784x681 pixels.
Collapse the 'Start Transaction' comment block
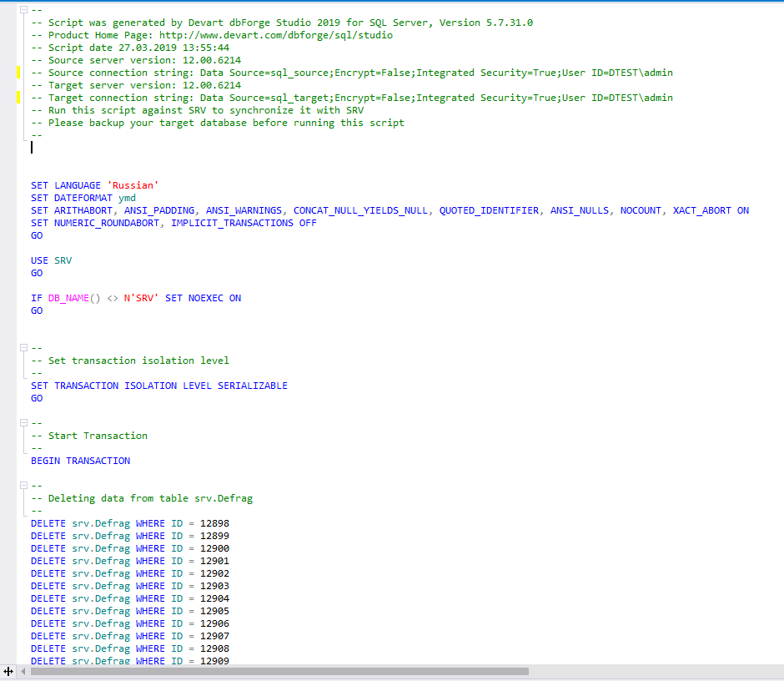click(23, 423)
